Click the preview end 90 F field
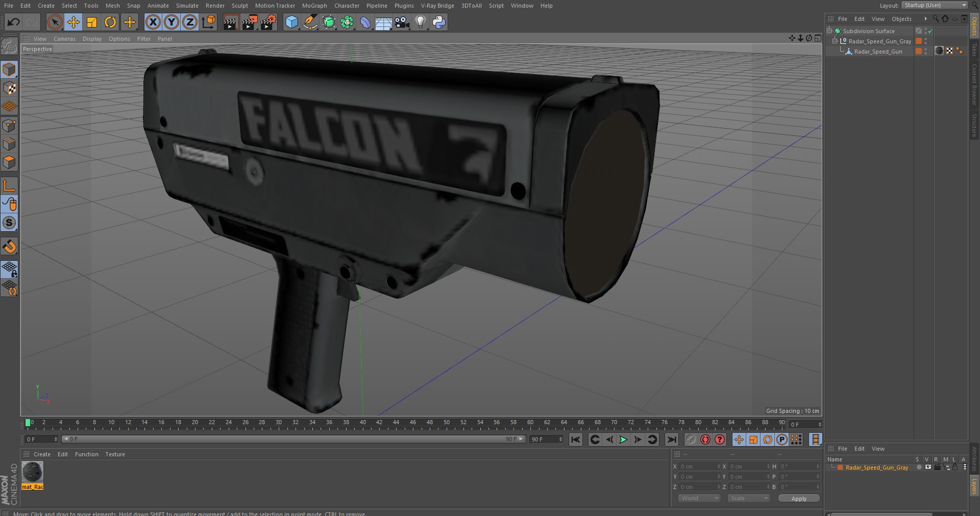980x516 pixels. [x=546, y=439]
